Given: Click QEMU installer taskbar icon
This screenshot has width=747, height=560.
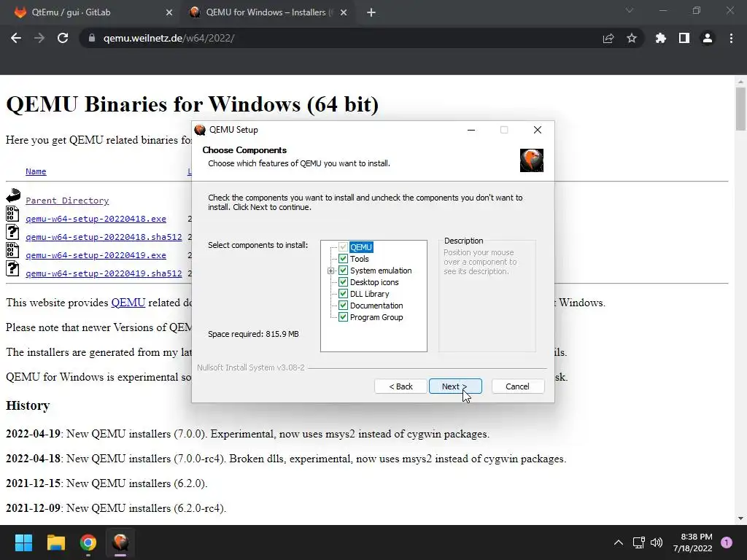Looking at the screenshot, I should click(x=120, y=542).
